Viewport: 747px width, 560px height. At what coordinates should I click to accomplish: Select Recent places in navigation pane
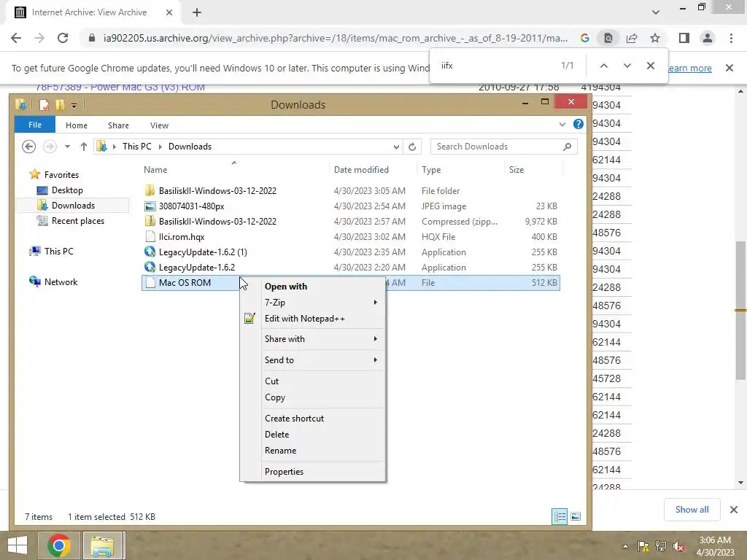(77, 220)
